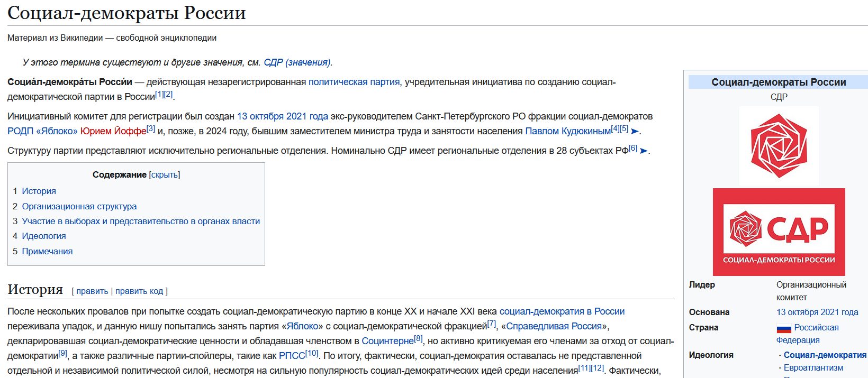
Task: Click arrow icon after Павлом Кудюкиным reference
Action: [635, 131]
